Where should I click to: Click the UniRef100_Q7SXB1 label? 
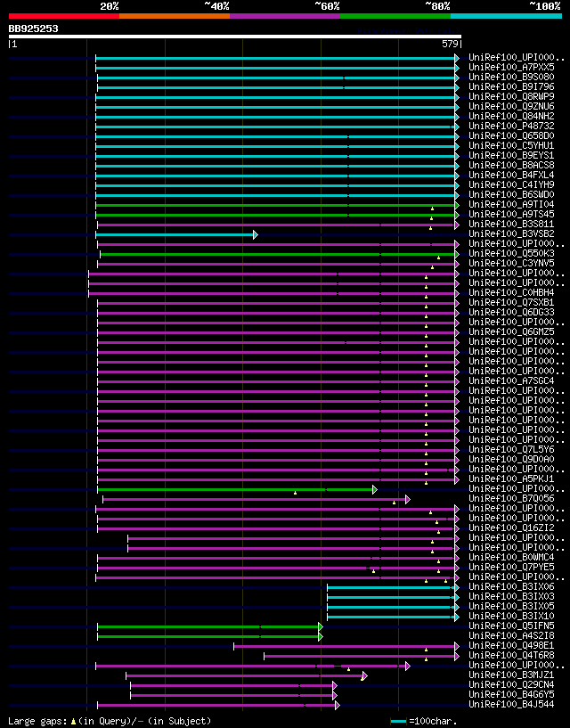coord(511,302)
